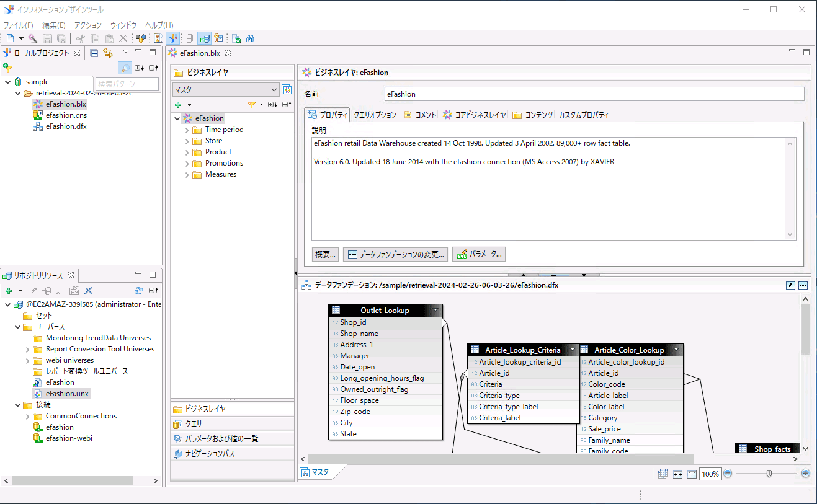Click the diagram zoom slider handle
Viewport: 817px width, 504px height.
(x=769, y=474)
